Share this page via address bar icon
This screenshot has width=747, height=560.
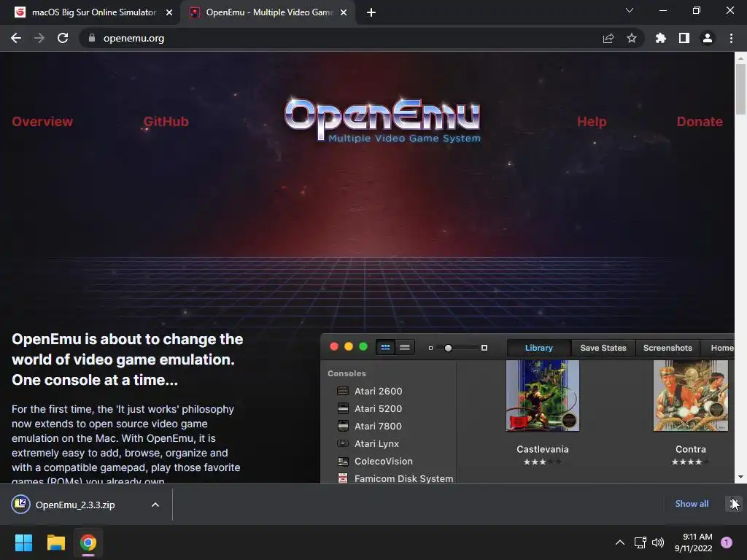click(x=608, y=38)
